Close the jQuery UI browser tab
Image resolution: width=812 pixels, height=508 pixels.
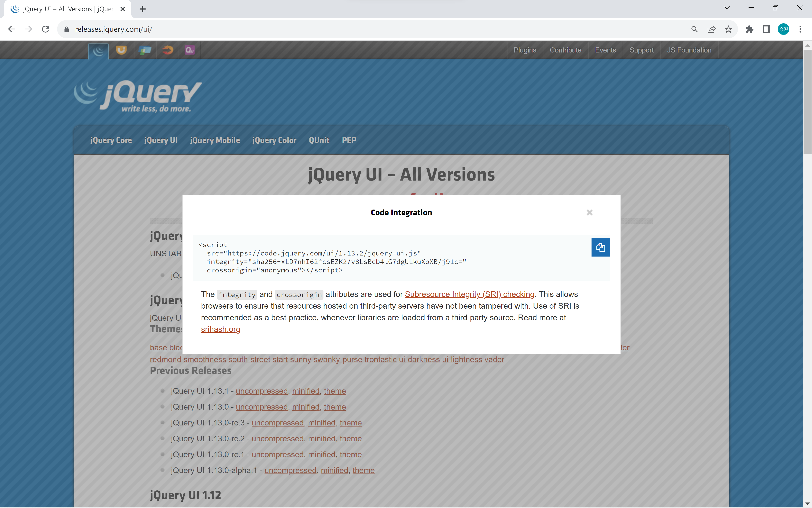[x=123, y=9]
